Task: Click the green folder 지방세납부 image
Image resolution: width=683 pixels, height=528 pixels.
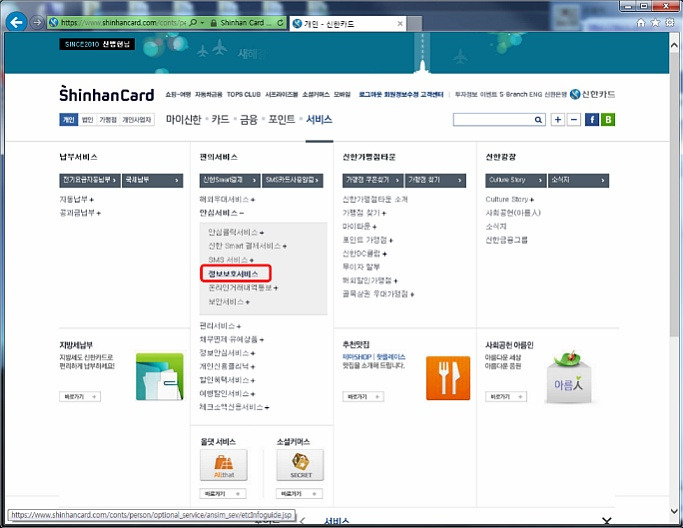Action: click(159, 376)
